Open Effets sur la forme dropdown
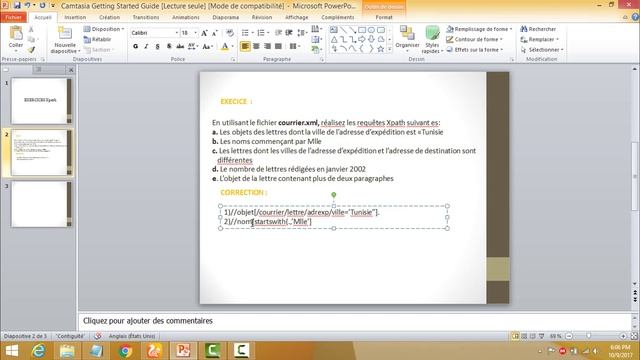The height and width of the screenshot is (360, 640). click(x=474, y=49)
